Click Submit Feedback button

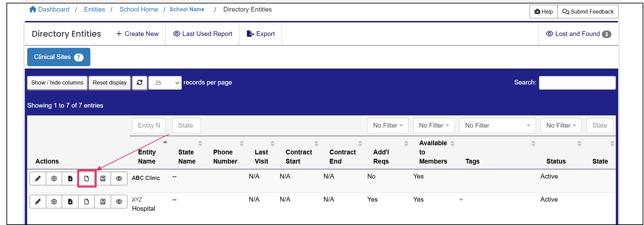point(588,12)
